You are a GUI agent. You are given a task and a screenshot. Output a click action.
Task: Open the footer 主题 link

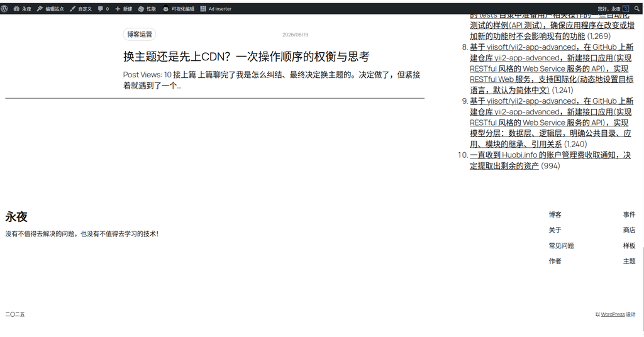629,261
